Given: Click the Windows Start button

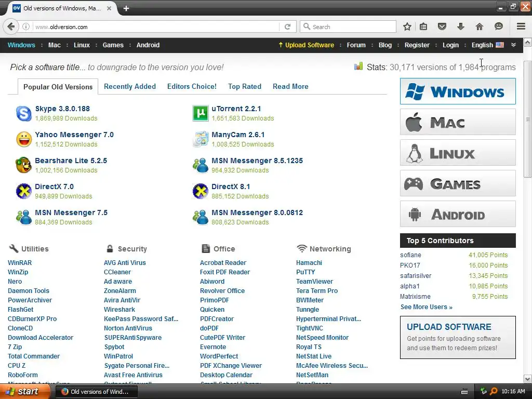Looking at the screenshot, I should 24,391.
